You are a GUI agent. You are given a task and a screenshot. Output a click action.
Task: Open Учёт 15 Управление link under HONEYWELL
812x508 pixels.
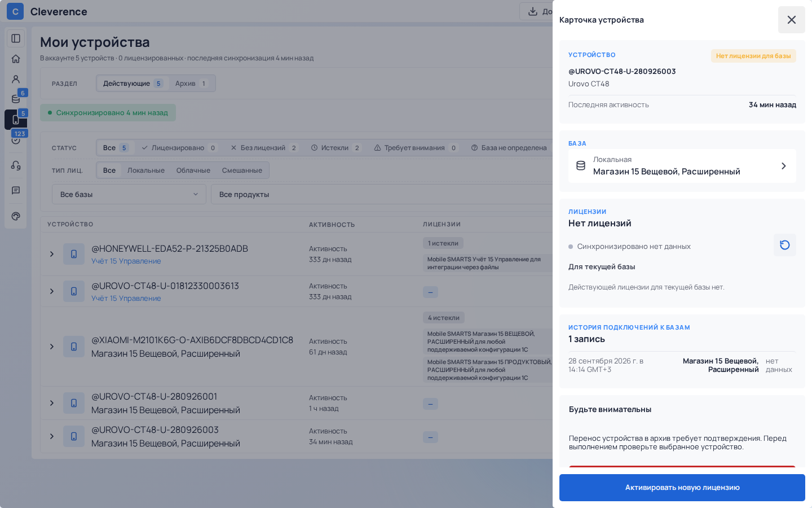pos(126,261)
